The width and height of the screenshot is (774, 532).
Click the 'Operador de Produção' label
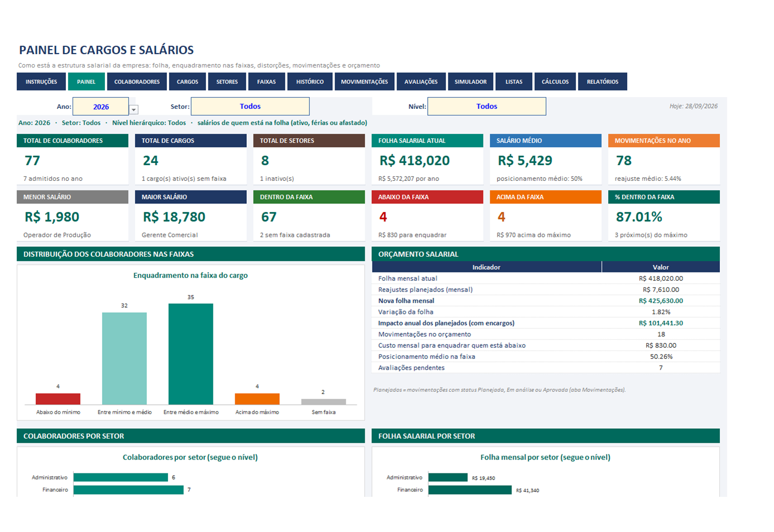point(57,235)
